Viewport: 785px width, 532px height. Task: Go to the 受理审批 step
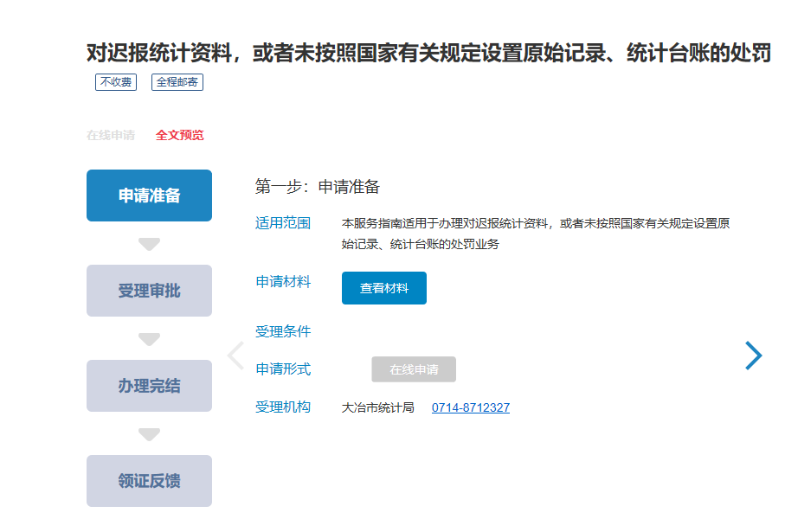149,291
